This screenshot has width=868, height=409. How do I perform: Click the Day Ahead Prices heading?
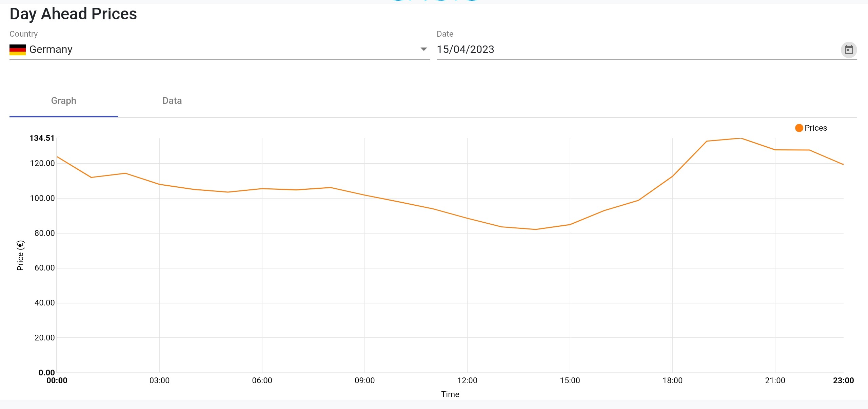(73, 14)
